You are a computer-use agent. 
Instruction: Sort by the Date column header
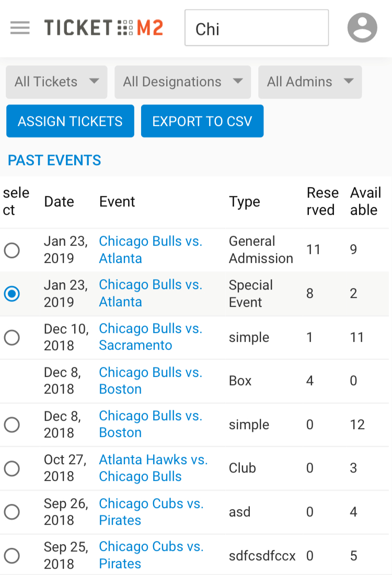[x=59, y=202]
